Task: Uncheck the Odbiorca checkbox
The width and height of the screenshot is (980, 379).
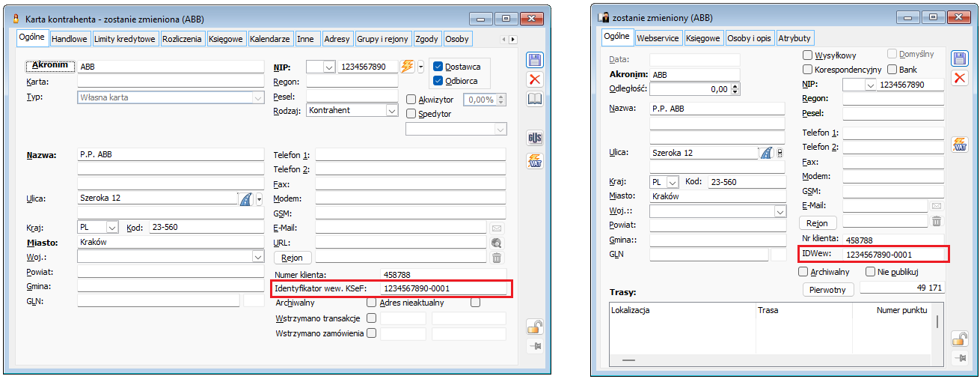Action: 438,81
